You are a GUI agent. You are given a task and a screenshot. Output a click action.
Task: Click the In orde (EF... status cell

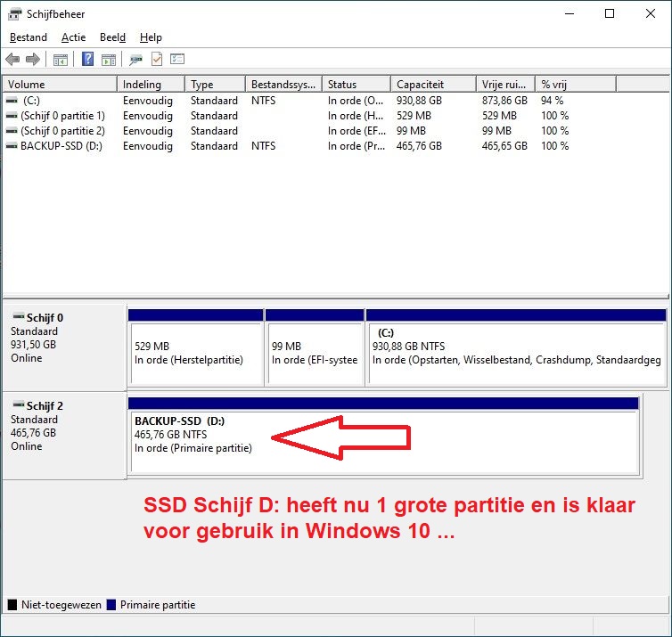pos(356,131)
